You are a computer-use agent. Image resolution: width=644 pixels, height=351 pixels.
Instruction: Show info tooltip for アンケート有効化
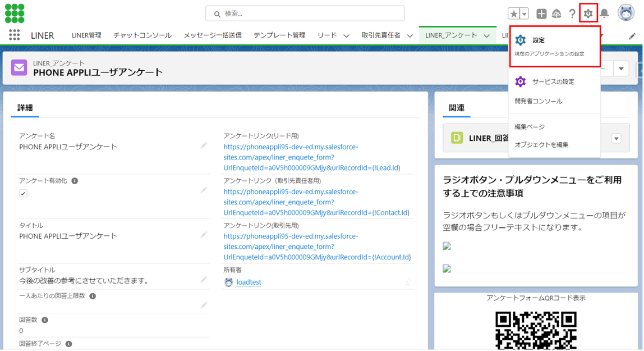coord(75,181)
